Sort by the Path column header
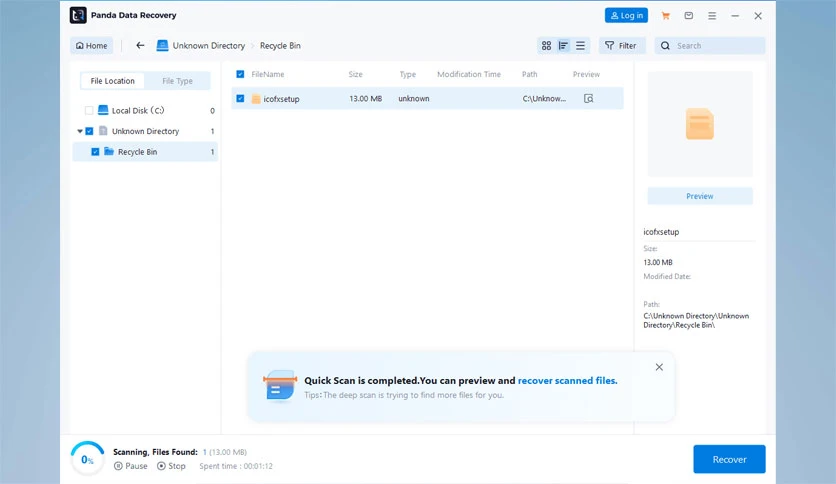Screen dimensions: 836x484 529,74
